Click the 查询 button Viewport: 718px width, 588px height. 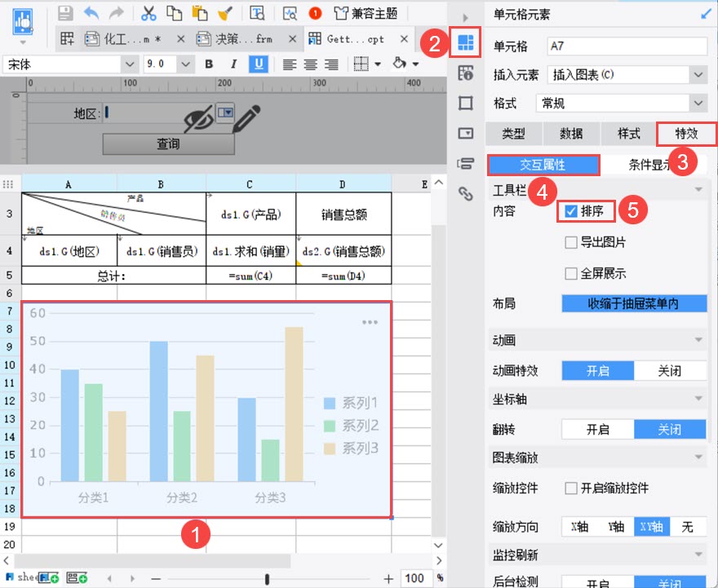point(168,144)
